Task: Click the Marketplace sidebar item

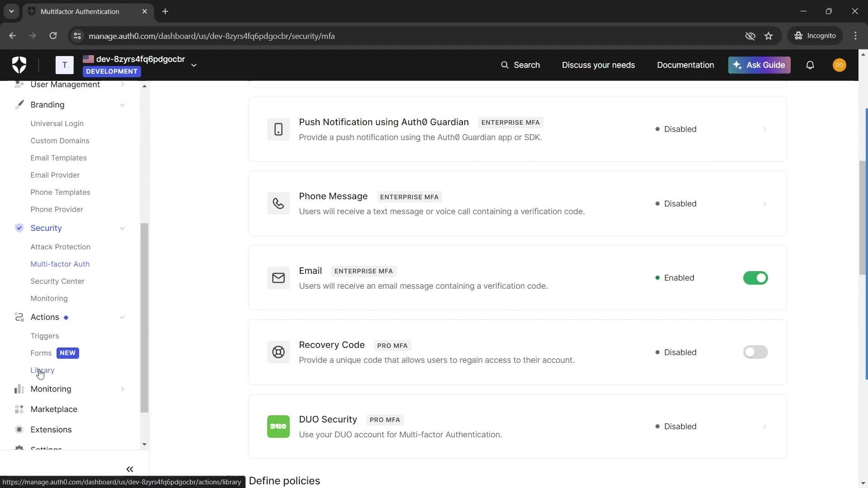Action: click(54, 409)
